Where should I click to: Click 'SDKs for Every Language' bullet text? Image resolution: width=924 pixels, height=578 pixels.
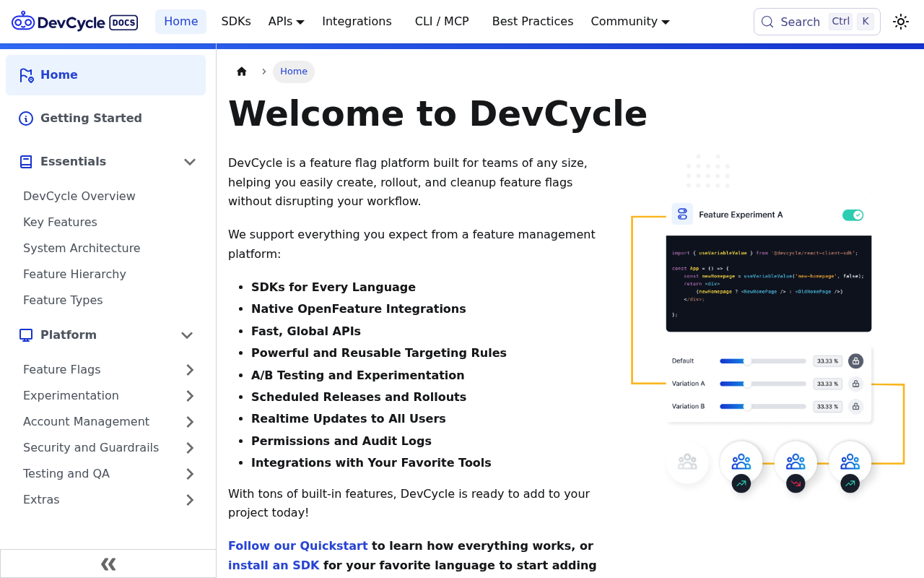[x=334, y=288]
